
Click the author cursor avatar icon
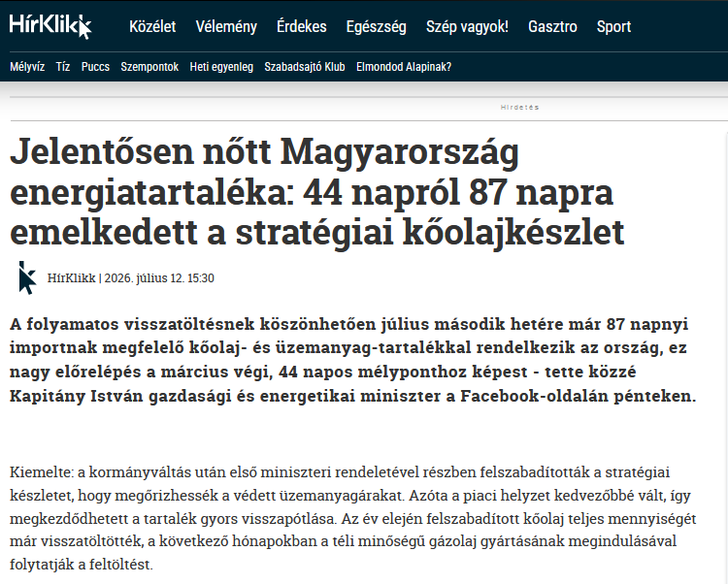27,277
